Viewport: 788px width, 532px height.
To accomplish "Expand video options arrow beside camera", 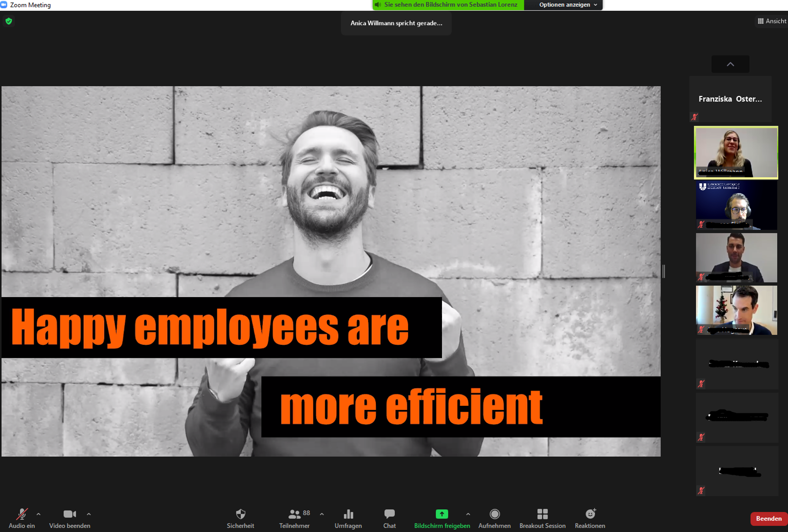I will 89,514.
